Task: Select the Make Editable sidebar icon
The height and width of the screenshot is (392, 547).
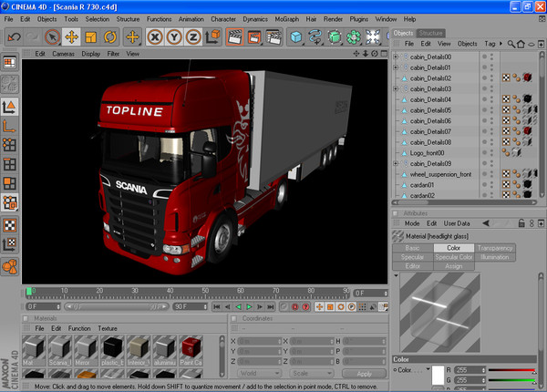Action: point(10,83)
